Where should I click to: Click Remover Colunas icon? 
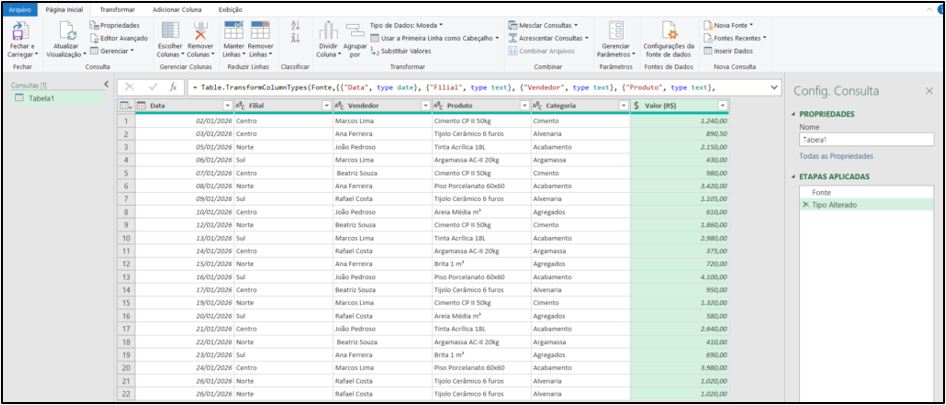tap(201, 31)
